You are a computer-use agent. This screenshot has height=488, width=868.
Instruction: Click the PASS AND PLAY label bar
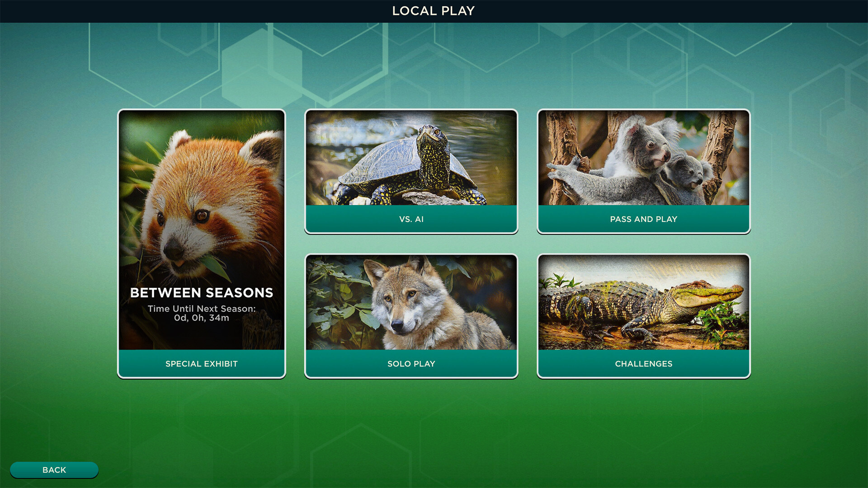click(644, 220)
